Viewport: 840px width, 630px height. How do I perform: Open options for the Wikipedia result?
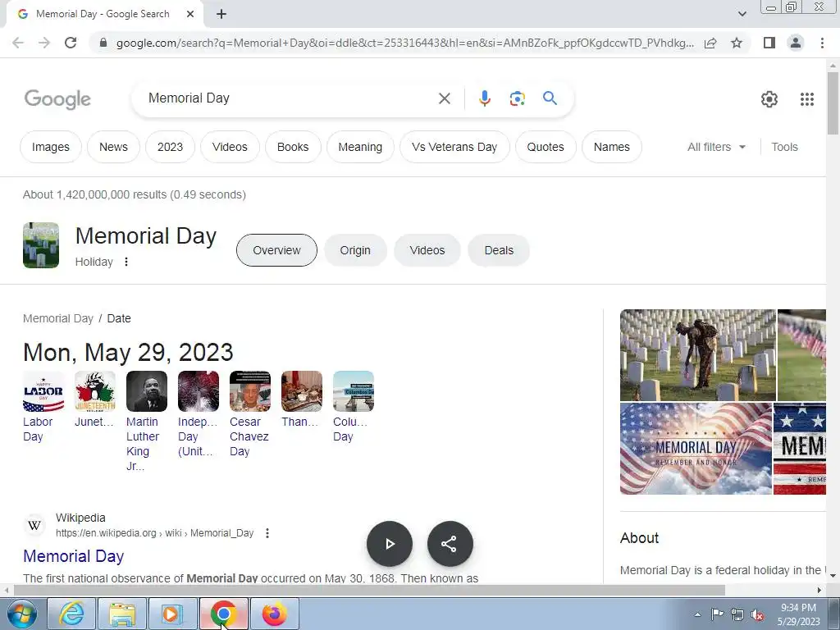point(267,533)
